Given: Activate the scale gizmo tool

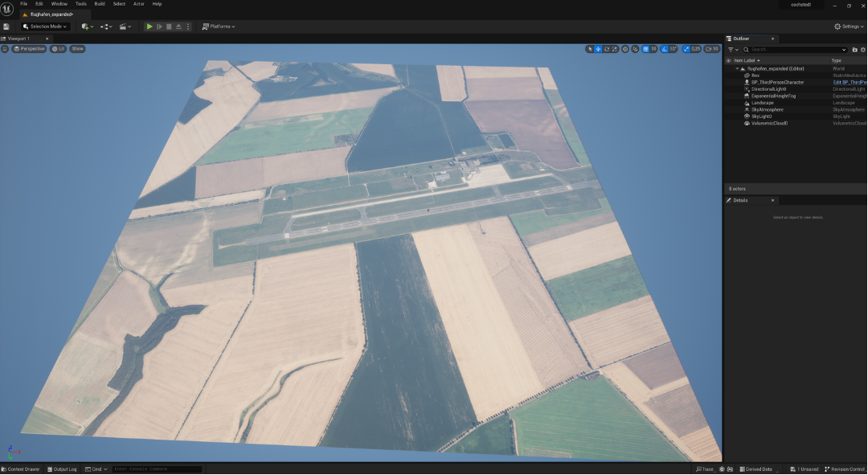Looking at the screenshot, I should click(x=615, y=49).
